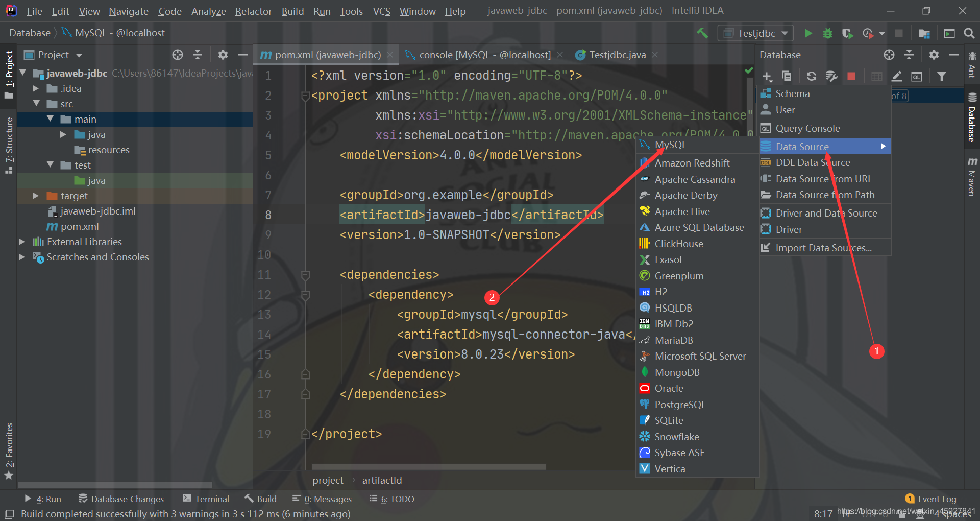The width and height of the screenshot is (980, 521).
Task: Switch to console [MySQL - @localhost] tab
Action: point(484,55)
